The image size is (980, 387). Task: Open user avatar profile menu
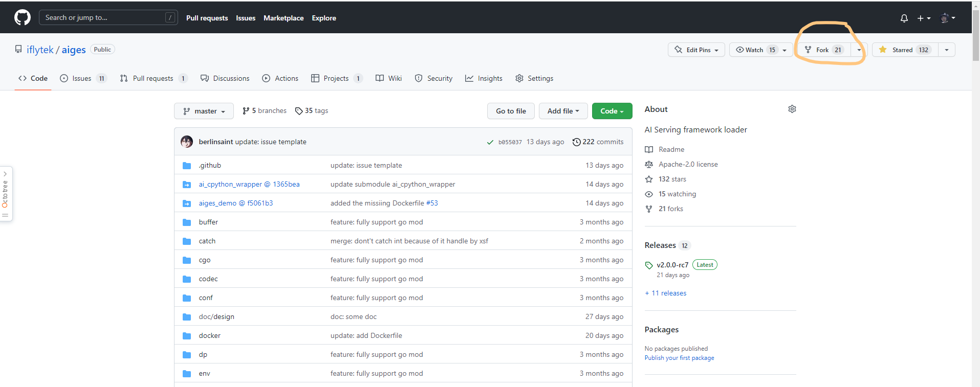[948, 18]
